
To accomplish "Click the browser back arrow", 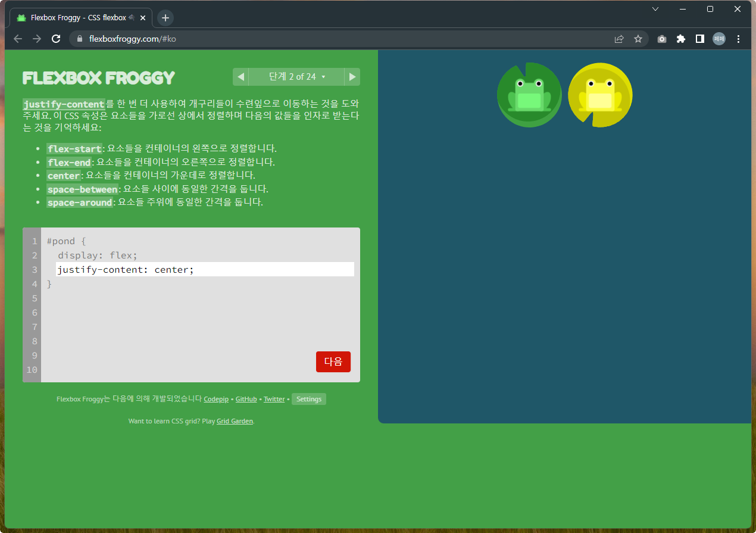I will tap(18, 39).
